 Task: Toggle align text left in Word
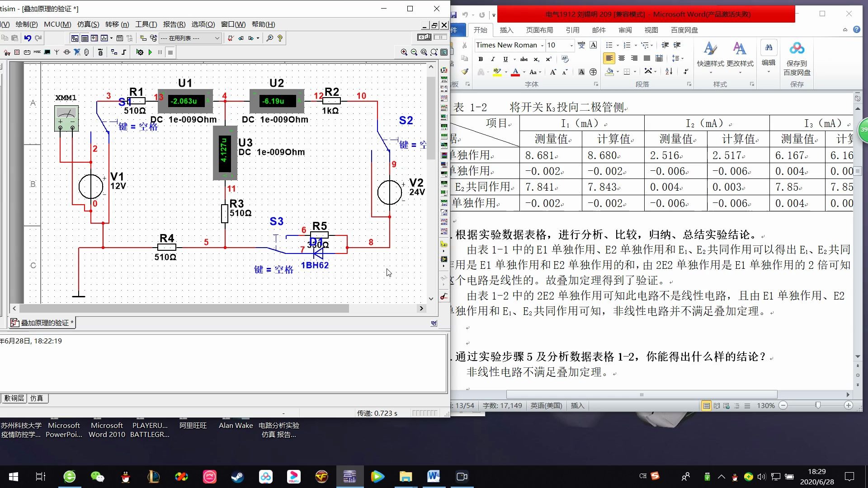coord(609,58)
